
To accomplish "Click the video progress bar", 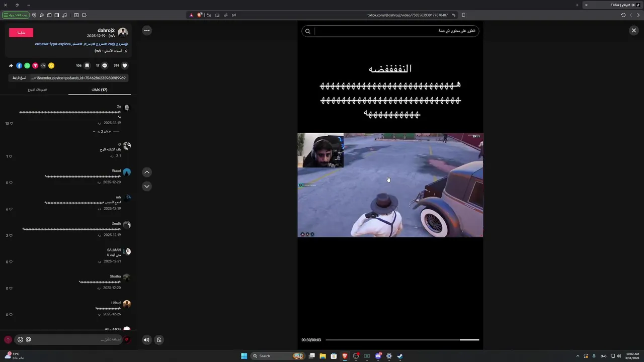I will click(402, 340).
